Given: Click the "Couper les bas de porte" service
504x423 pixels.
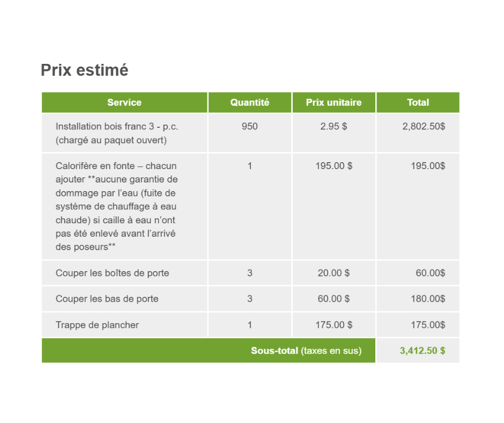Looking at the screenshot, I should [107, 299].
